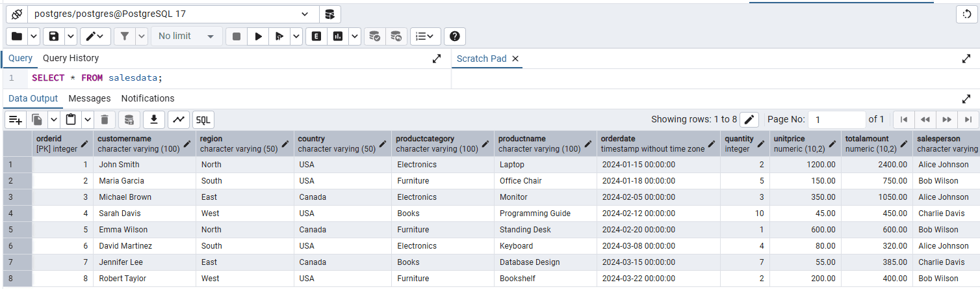The image size is (980, 289).
Task: Click the SQL query line in editor
Action: click(97, 78)
